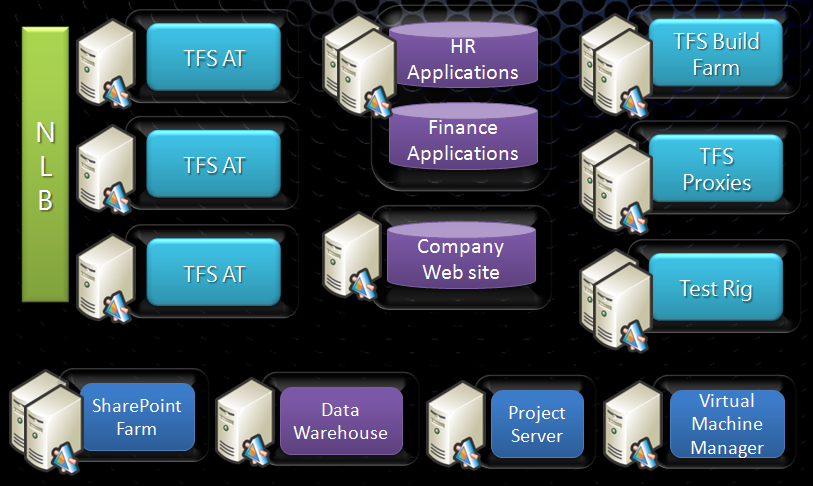Click the server icon beside Company Web site
This screenshot has width=813, height=486.
[352, 256]
